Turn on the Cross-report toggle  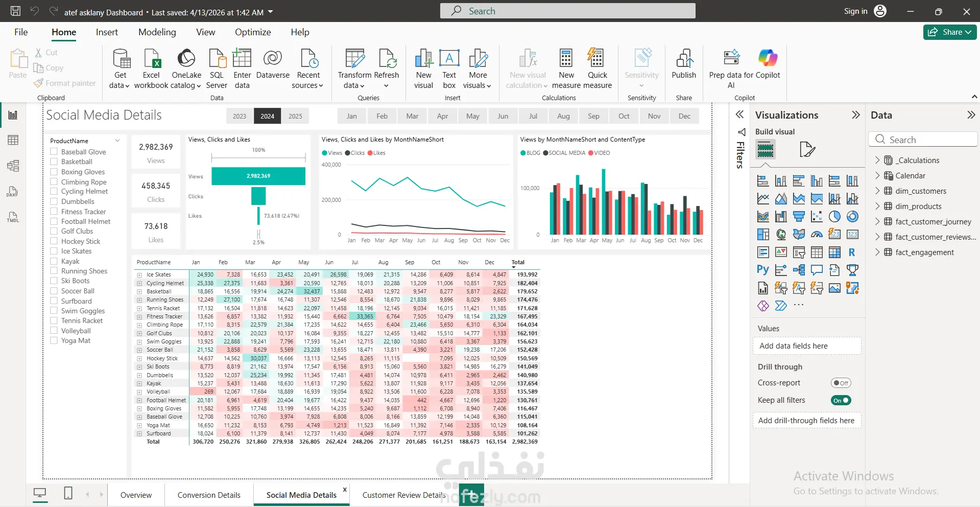(841, 383)
